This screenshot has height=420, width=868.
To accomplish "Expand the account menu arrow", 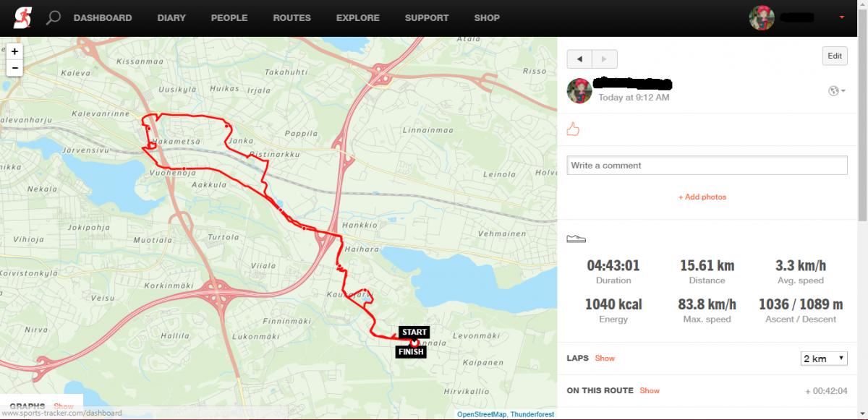I will (841, 17).
